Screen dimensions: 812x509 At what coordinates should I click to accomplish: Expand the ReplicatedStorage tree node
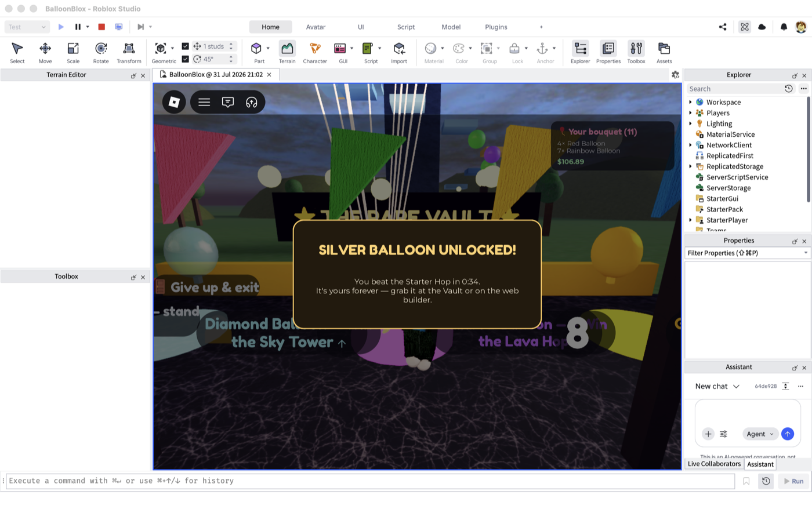coord(690,166)
